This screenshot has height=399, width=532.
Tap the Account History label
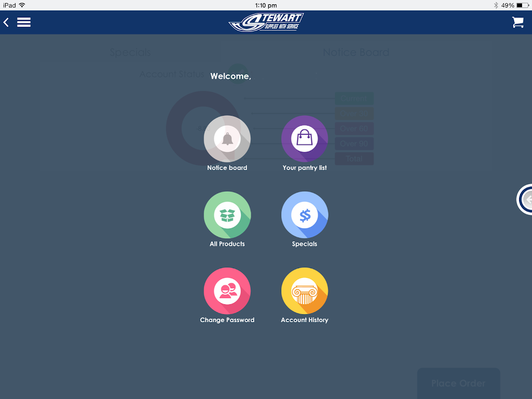click(304, 320)
